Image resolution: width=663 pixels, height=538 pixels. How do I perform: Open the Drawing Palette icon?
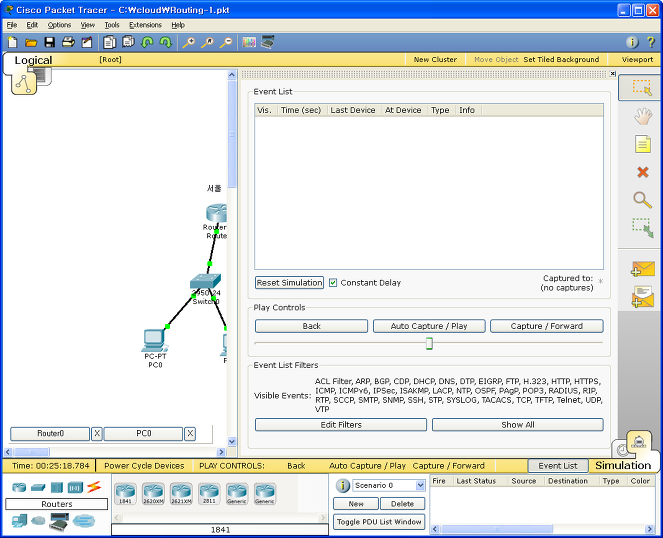(249, 42)
